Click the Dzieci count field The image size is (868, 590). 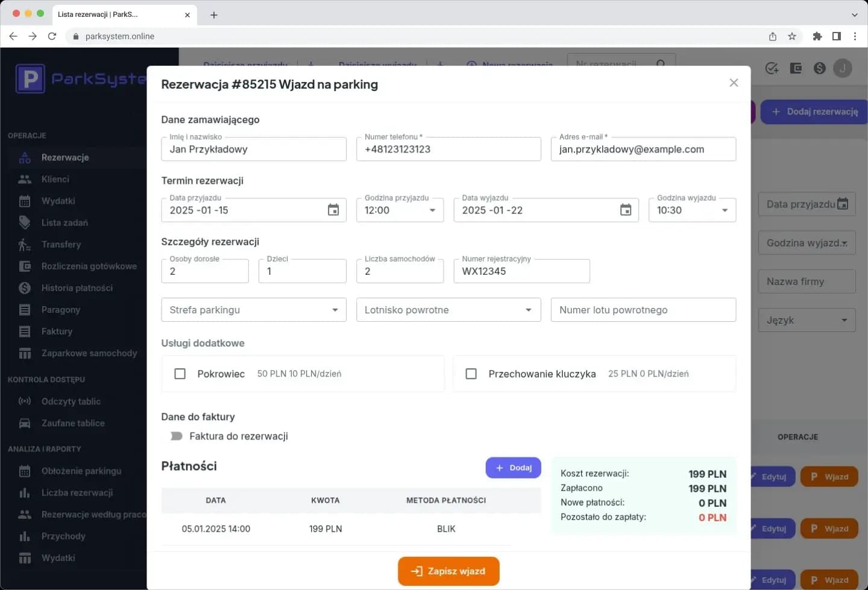[x=303, y=271]
